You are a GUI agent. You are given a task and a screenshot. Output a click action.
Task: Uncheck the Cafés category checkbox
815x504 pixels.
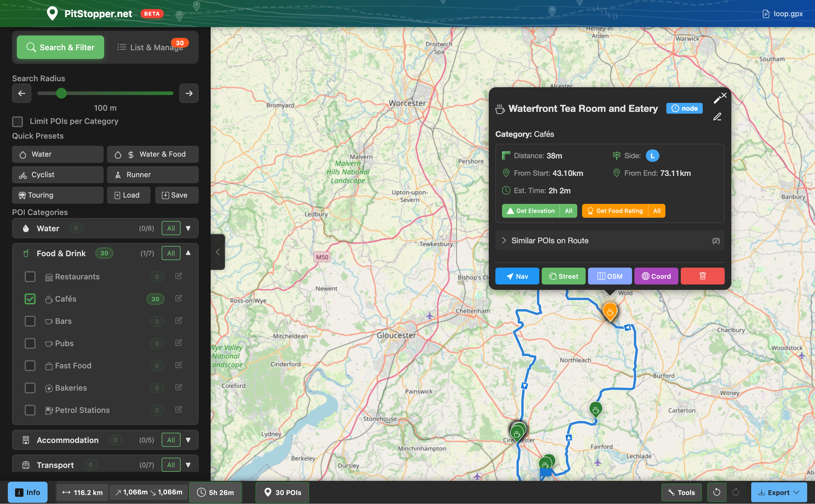(x=30, y=299)
